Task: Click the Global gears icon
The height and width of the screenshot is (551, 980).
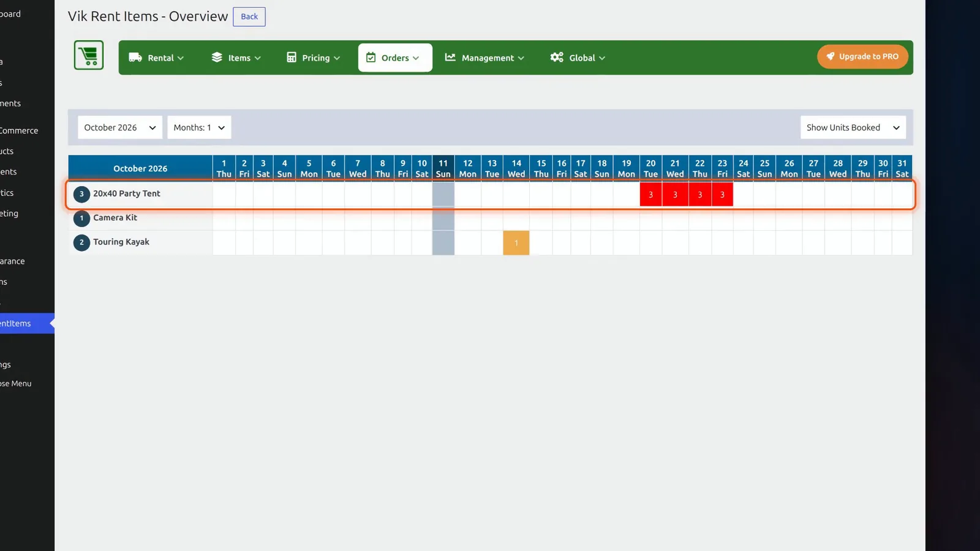Action: tap(557, 58)
